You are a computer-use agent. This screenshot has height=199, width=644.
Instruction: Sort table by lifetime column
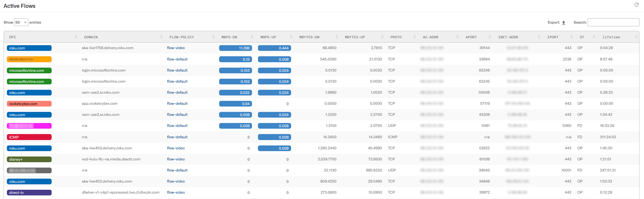point(618,37)
